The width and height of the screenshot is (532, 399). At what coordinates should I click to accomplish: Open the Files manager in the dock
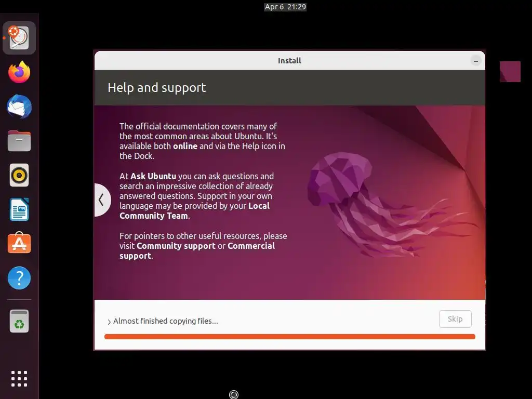tap(19, 141)
